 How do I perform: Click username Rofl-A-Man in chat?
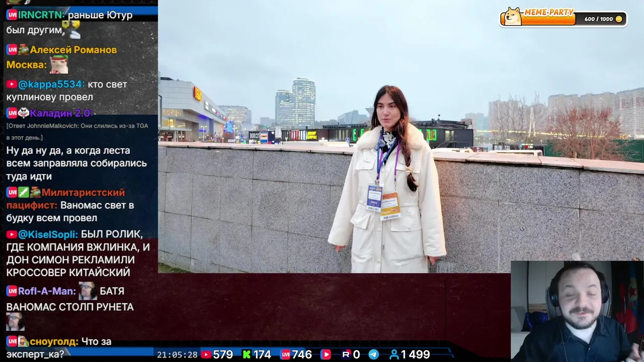pos(47,291)
